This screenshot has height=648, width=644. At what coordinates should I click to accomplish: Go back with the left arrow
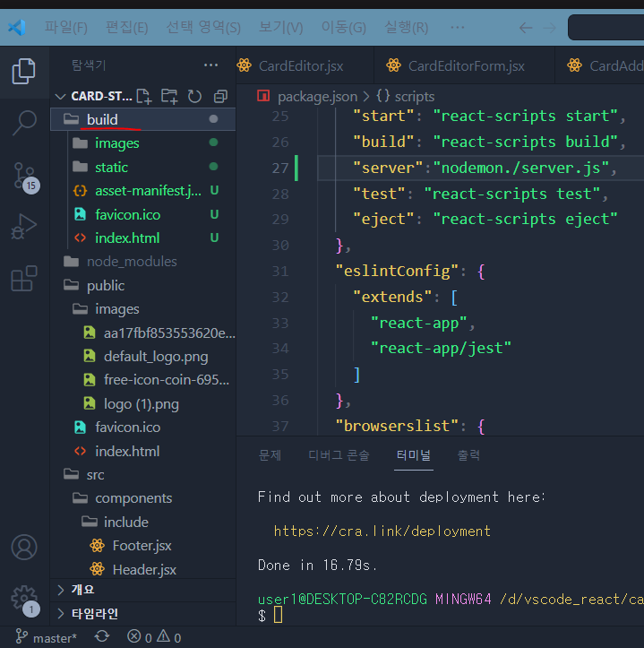[526, 28]
